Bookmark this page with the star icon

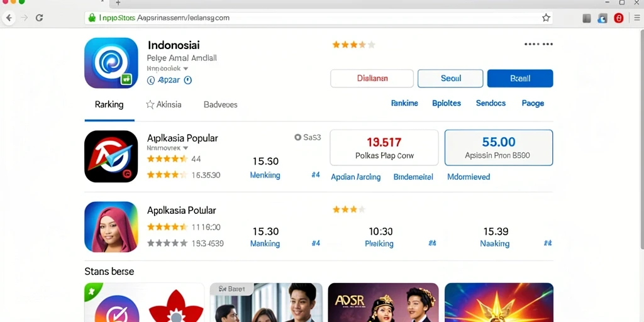point(546,18)
